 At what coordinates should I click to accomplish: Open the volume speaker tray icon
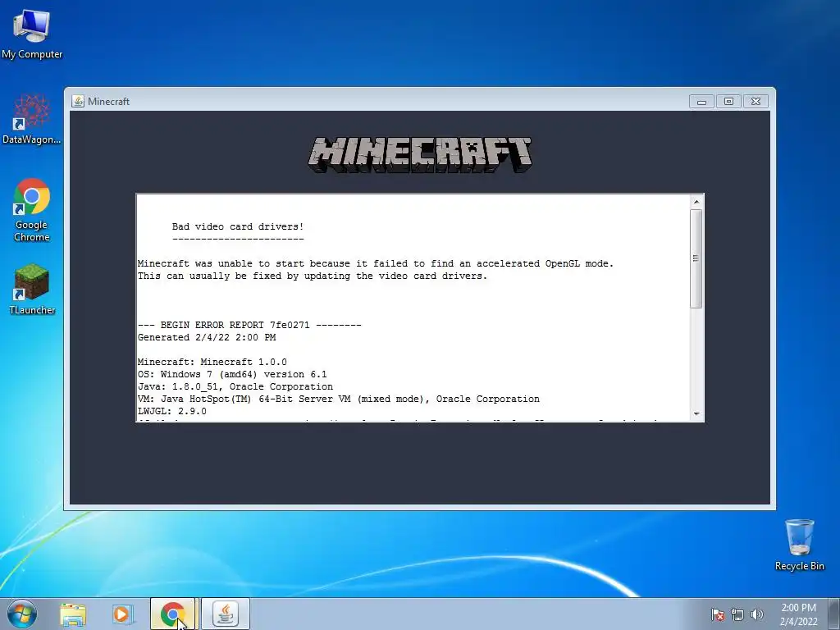tap(756, 614)
